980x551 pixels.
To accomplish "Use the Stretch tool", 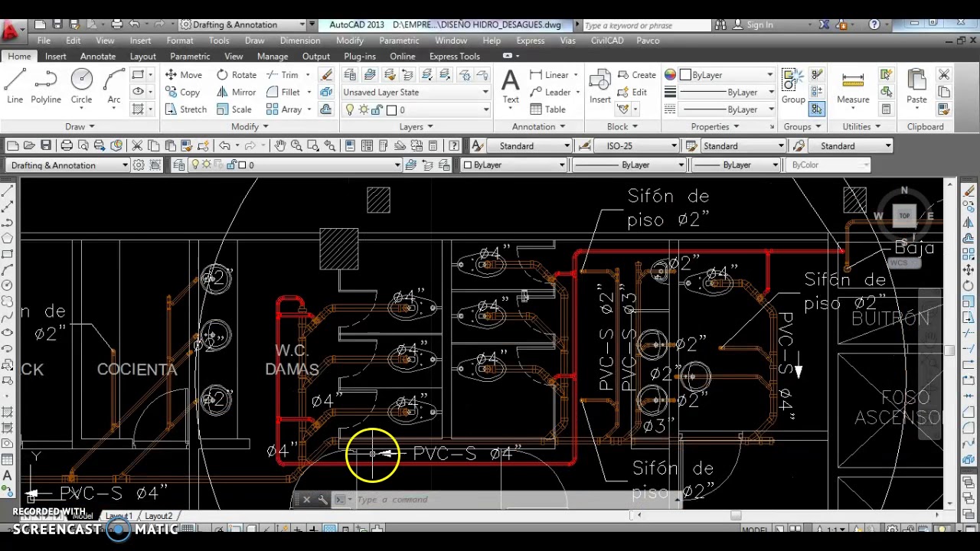I will 185,109.
